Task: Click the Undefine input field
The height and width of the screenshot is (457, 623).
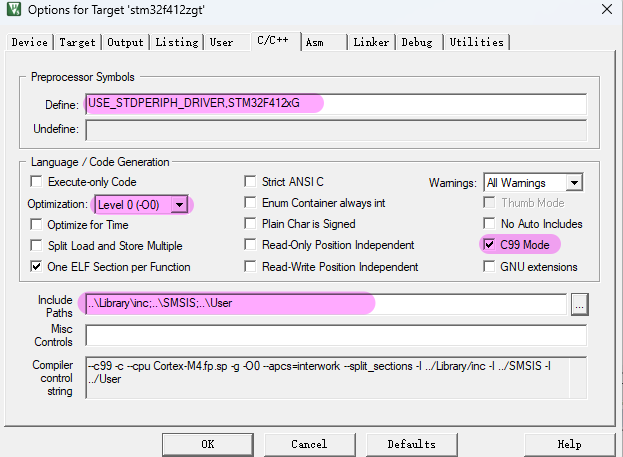Action: [336, 130]
